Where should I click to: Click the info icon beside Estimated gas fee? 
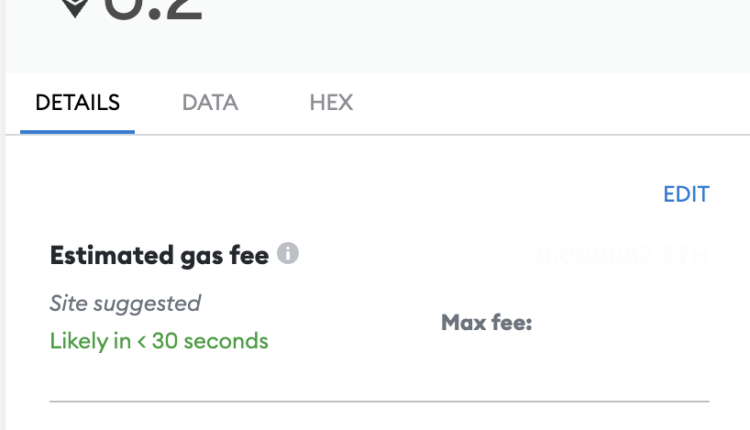288,254
